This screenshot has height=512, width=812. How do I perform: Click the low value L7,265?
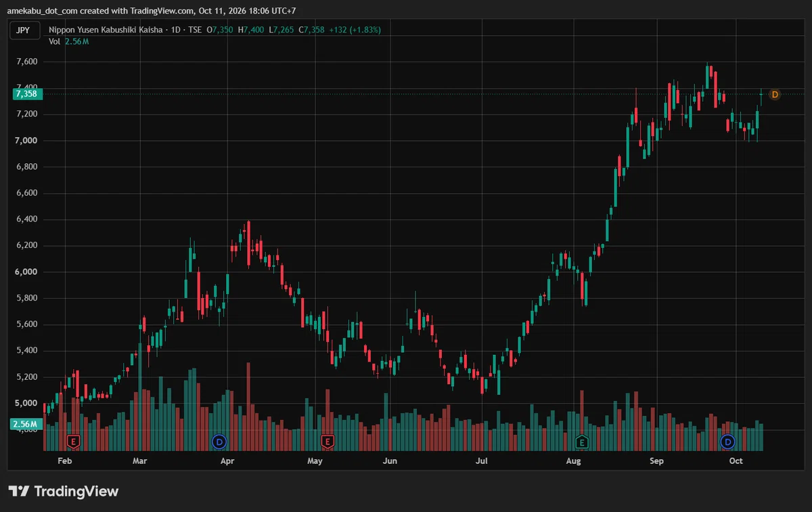point(281,30)
